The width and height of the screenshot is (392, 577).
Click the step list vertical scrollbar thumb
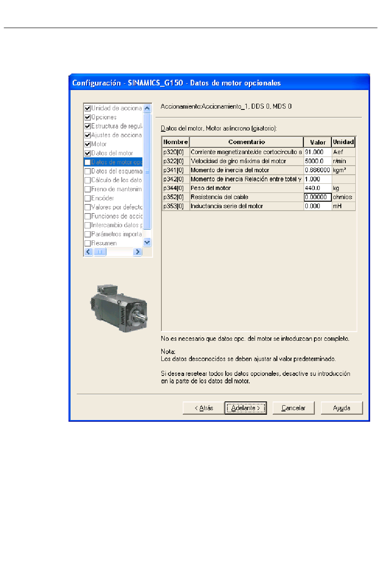147,171
